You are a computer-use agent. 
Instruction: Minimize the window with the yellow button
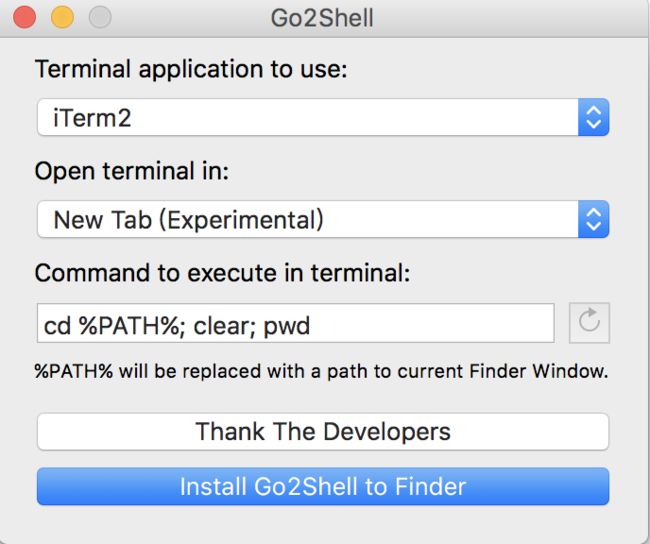[63, 17]
